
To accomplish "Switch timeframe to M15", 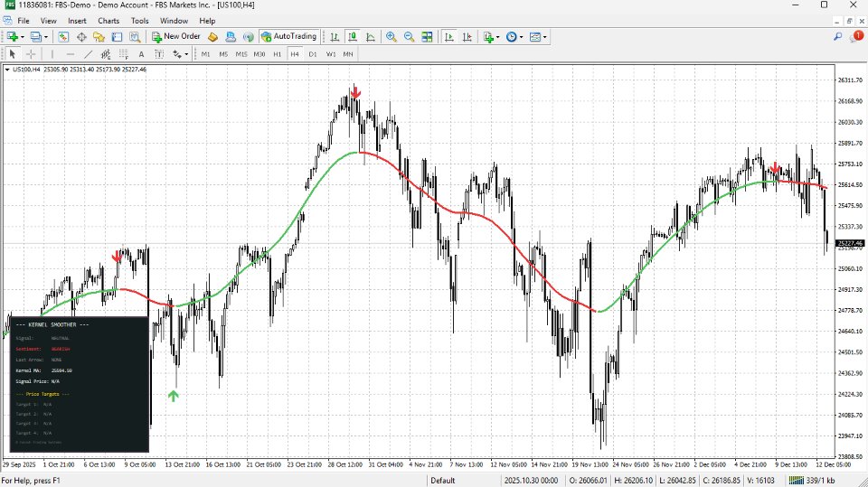I will pos(241,54).
